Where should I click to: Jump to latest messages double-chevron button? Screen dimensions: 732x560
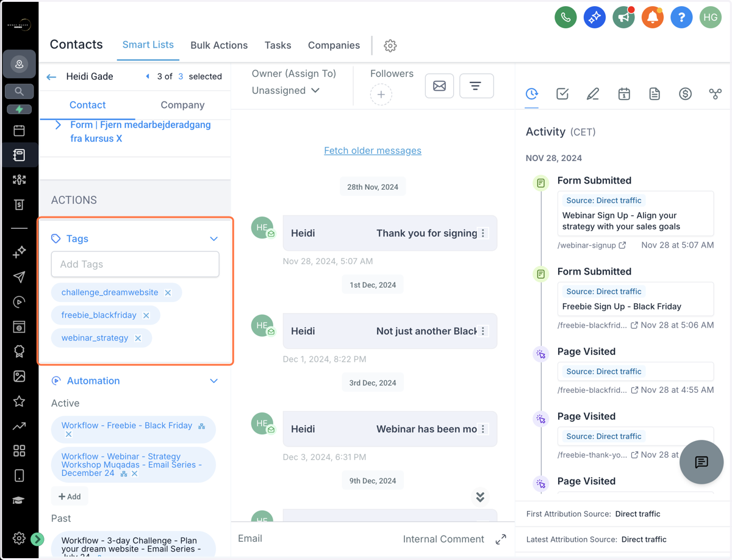pyautogui.click(x=480, y=497)
